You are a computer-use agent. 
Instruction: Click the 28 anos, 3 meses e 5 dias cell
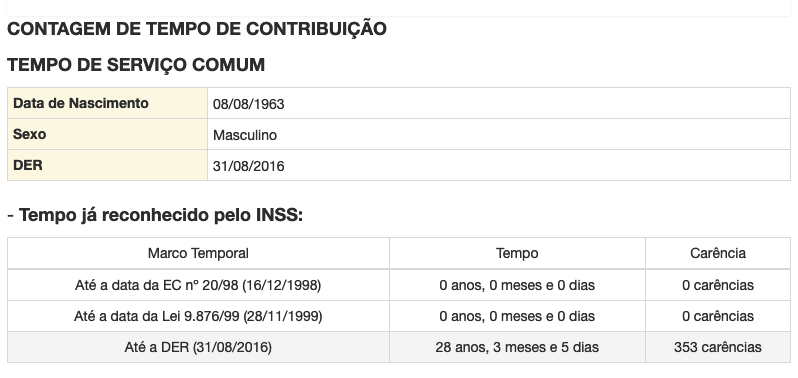(x=517, y=347)
